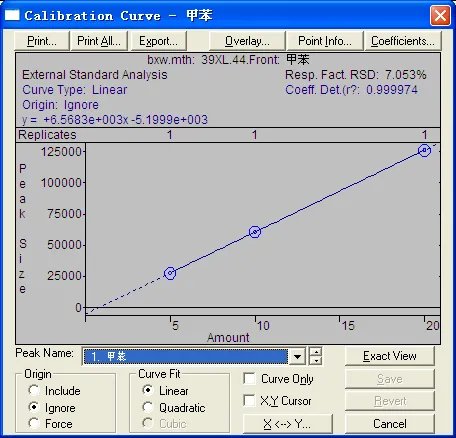Click the Print... button
456x438 pixels.
(42, 41)
